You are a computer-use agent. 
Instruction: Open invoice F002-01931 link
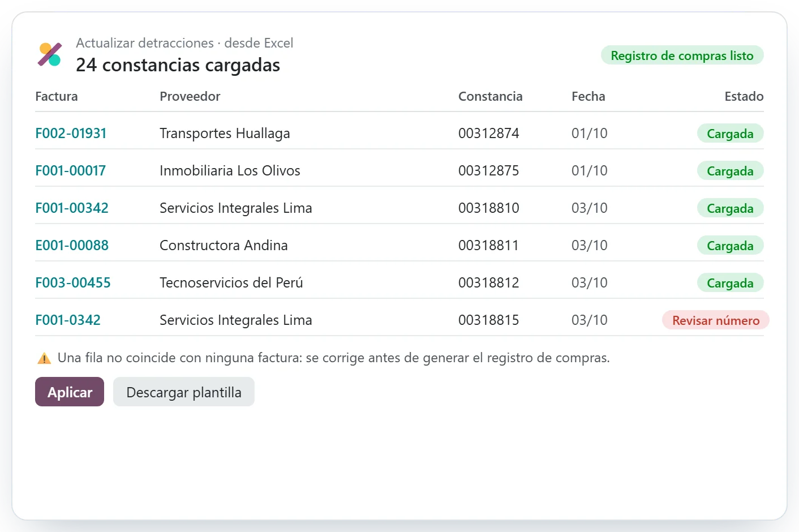(x=71, y=134)
